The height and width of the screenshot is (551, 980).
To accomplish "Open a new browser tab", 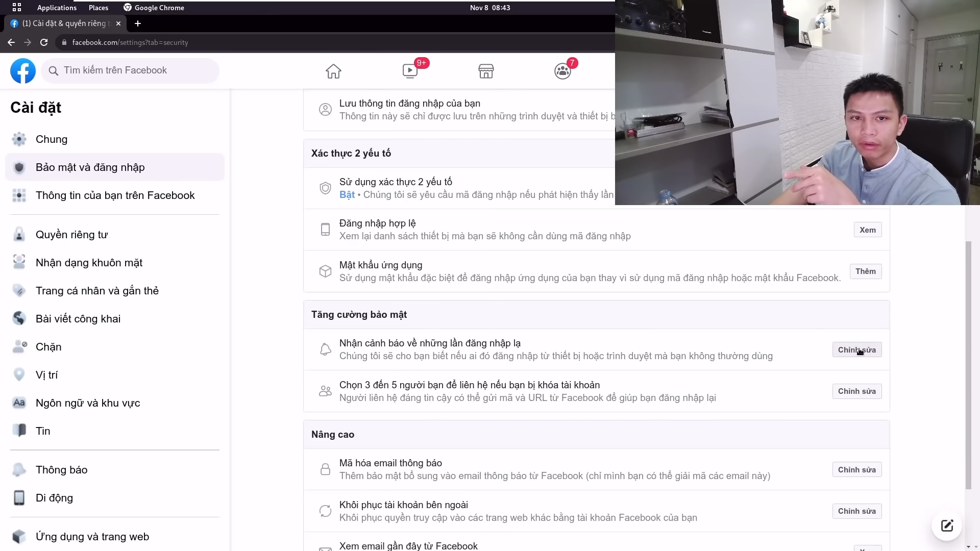I will (138, 23).
